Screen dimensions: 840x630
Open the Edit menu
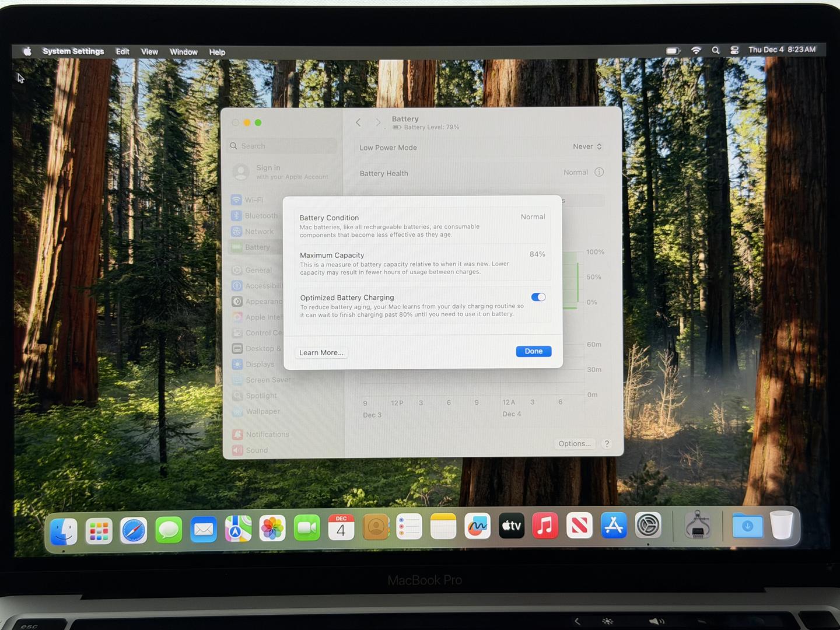(x=123, y=51)
